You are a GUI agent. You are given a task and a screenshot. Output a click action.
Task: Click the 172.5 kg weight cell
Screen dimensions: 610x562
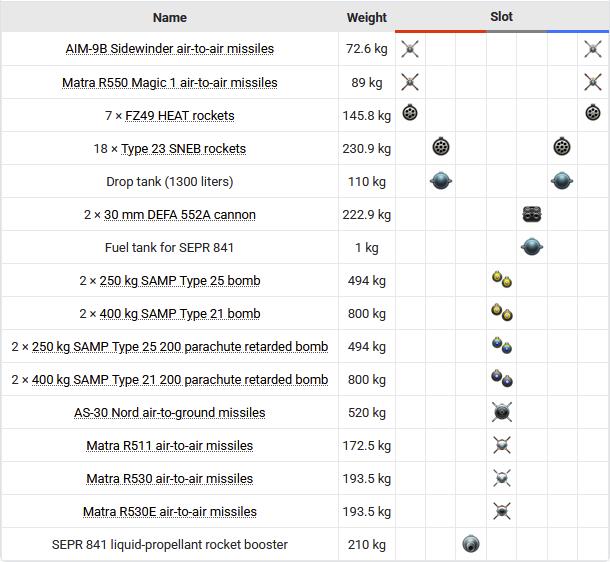tap(367, 446)
